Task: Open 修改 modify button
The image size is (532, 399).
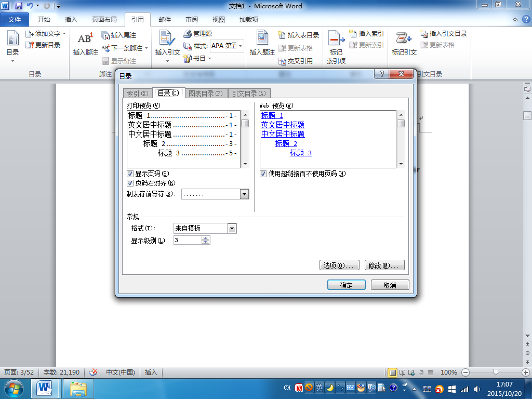Action: click(384, 265)
